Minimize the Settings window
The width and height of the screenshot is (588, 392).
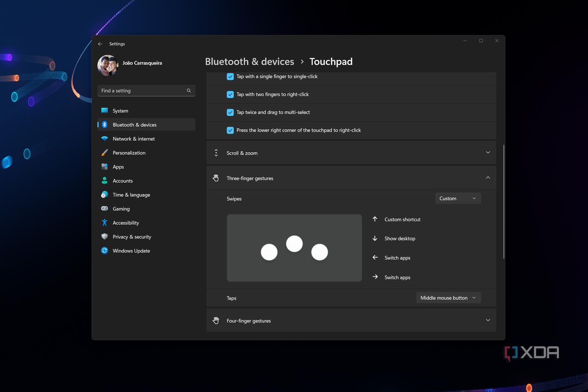[465, 41]
